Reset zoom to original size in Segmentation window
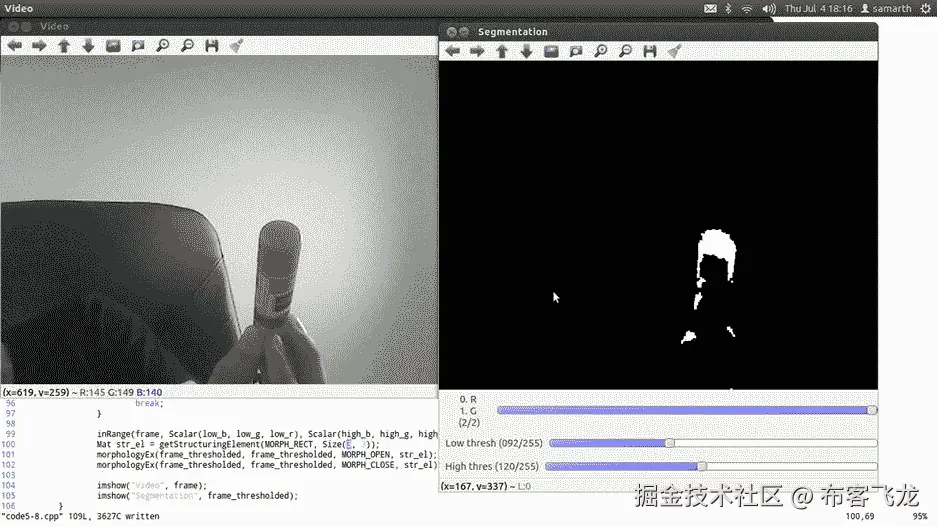Image resolution: width=937 pixels, height=527 pixels. [x=552, y=51]
